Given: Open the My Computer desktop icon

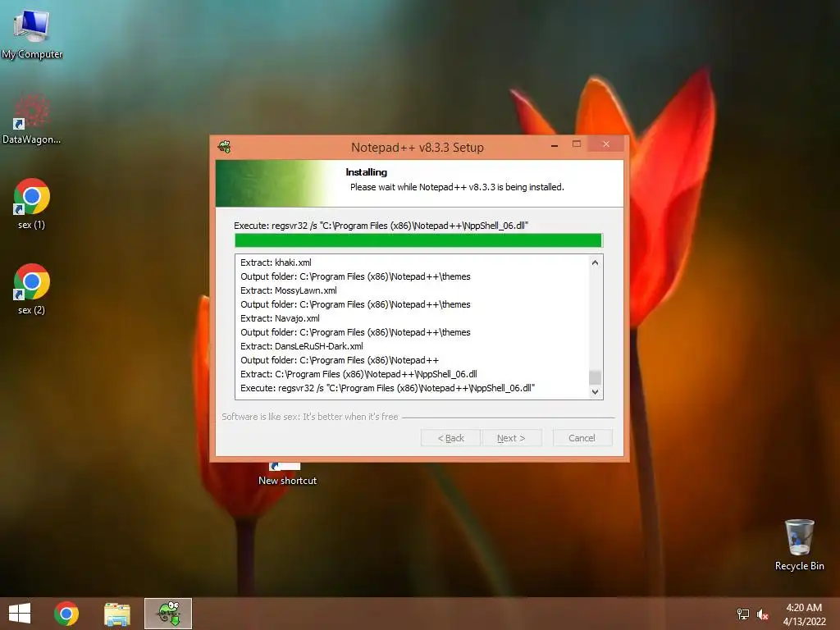Looking at the screenshot, I should [32, 34].
